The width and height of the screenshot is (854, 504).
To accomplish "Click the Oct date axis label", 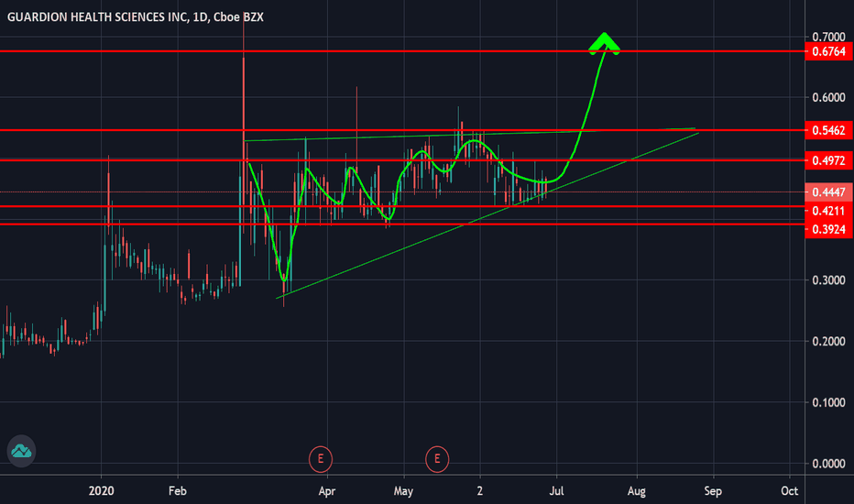I will click(x=789, y=491).
